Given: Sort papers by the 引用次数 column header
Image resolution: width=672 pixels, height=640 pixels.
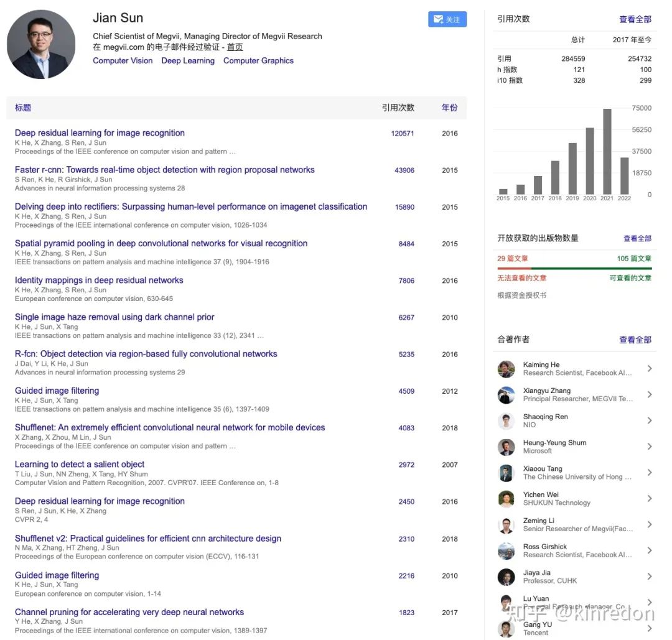Looking at the screenshot, I should point(398,108).
